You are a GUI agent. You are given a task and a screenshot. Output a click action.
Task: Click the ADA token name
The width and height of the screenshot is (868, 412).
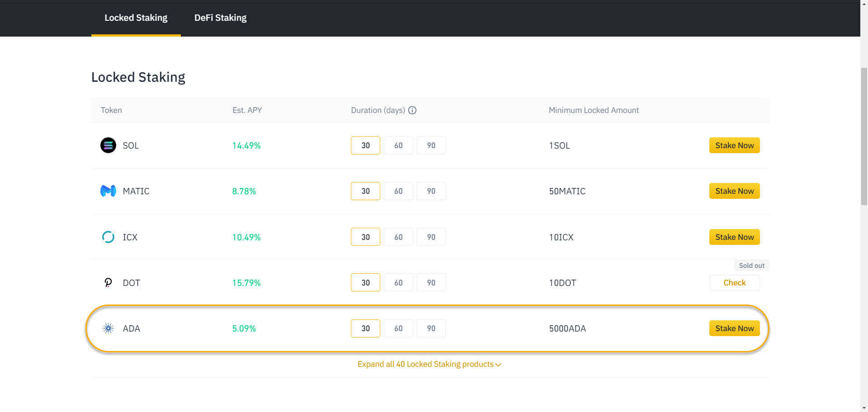pos(131,328)
